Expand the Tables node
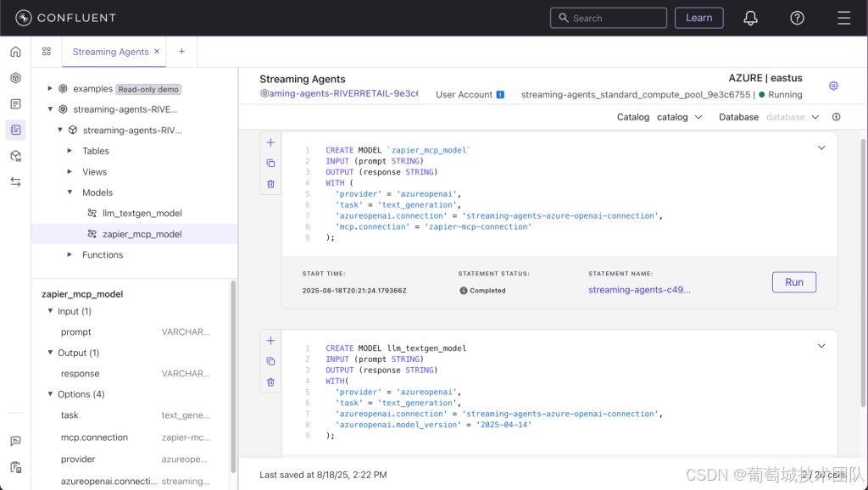 [x=70, y=151]
